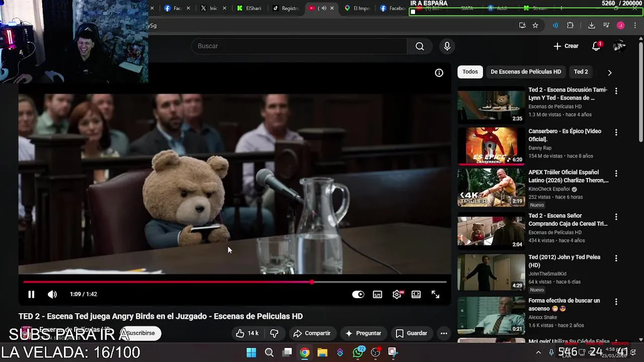The height and width of the screenshot is (362, 644).
Task: Bookmark this page star icon
Action: [535, 26]
